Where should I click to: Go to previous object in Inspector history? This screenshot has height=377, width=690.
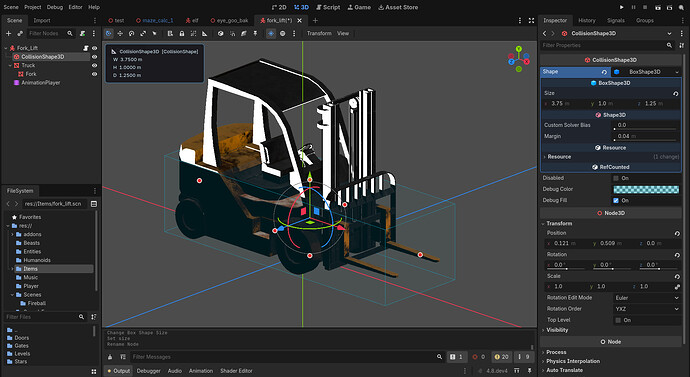tap(544, 33)
